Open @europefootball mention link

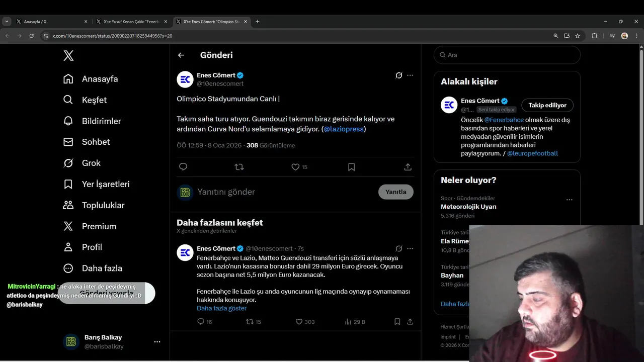(532, 153)
